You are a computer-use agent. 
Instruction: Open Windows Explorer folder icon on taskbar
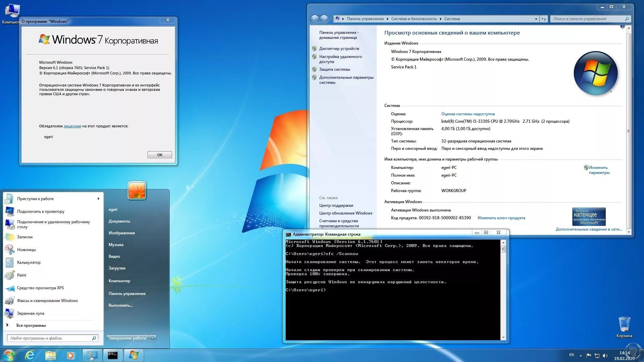tap(50, 355)
